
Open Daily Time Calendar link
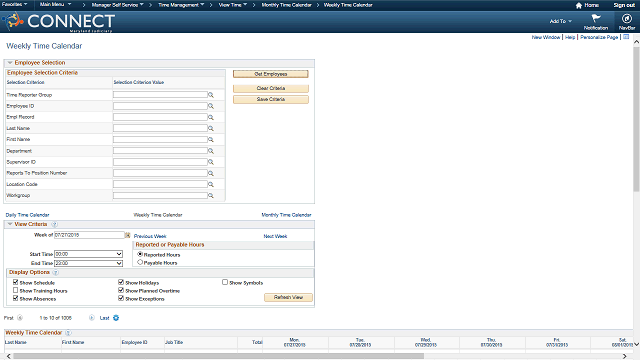27,215
